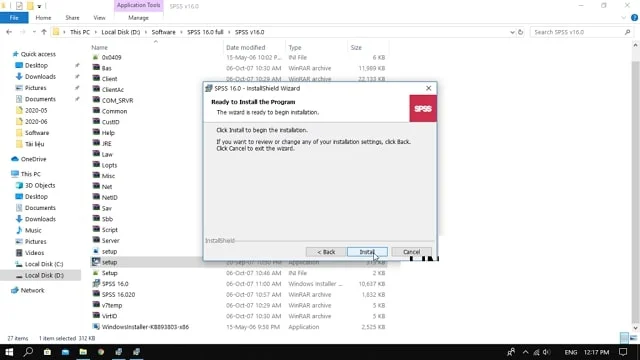Select the SPSS 16.020 archive icon

(96, 294)
